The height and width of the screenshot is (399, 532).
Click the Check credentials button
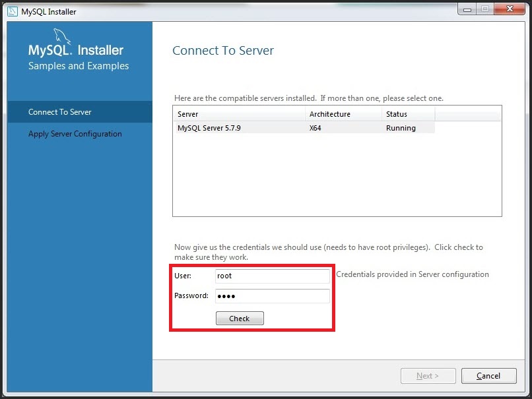(x=240, y=319)
